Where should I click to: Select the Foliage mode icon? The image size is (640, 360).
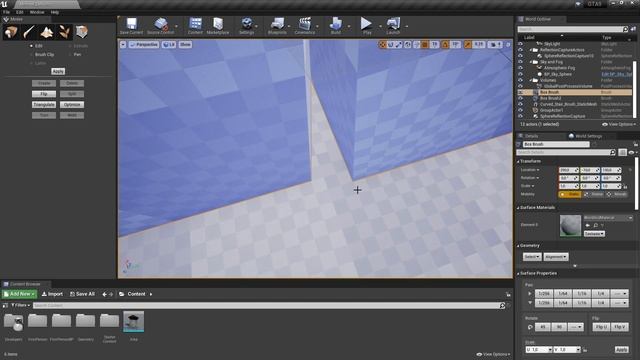point(64,32)
